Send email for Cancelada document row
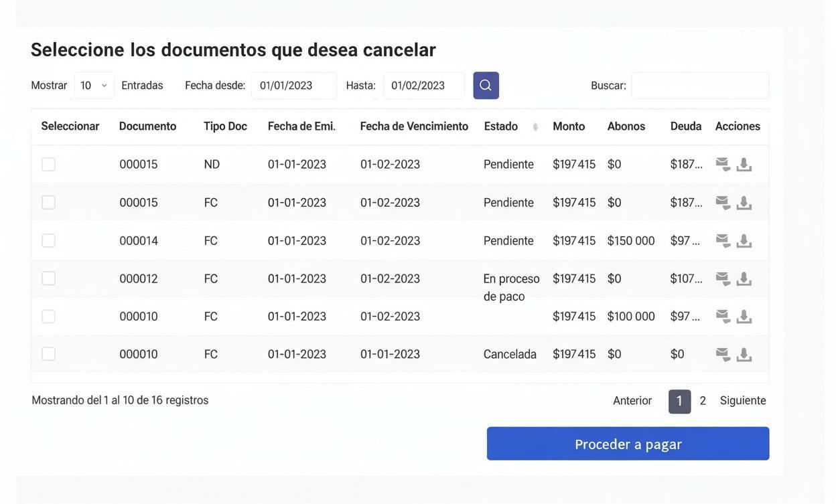The width and height of the screenshot is (836, 504). [x=723, y=355]
